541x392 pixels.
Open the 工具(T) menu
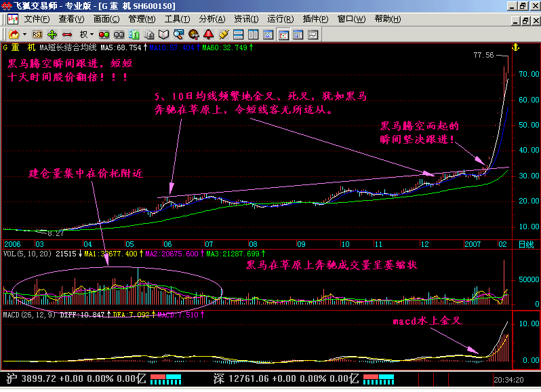click(x=177, y=19)
